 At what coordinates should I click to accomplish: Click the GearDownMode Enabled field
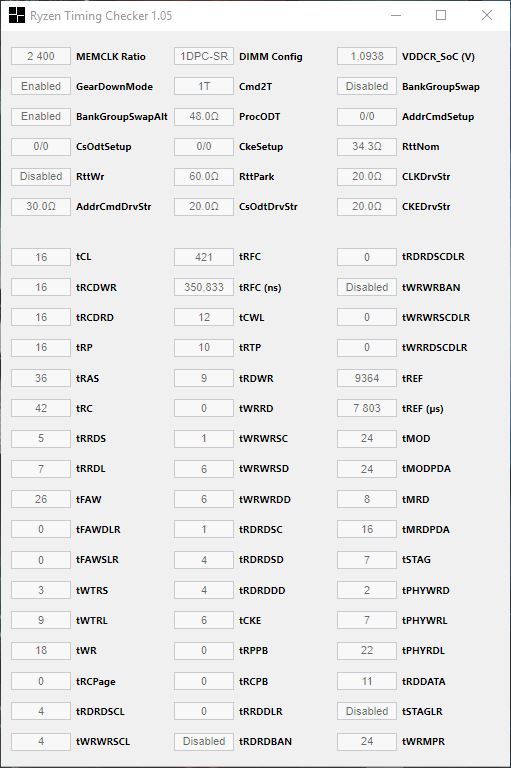coord(41,86)
